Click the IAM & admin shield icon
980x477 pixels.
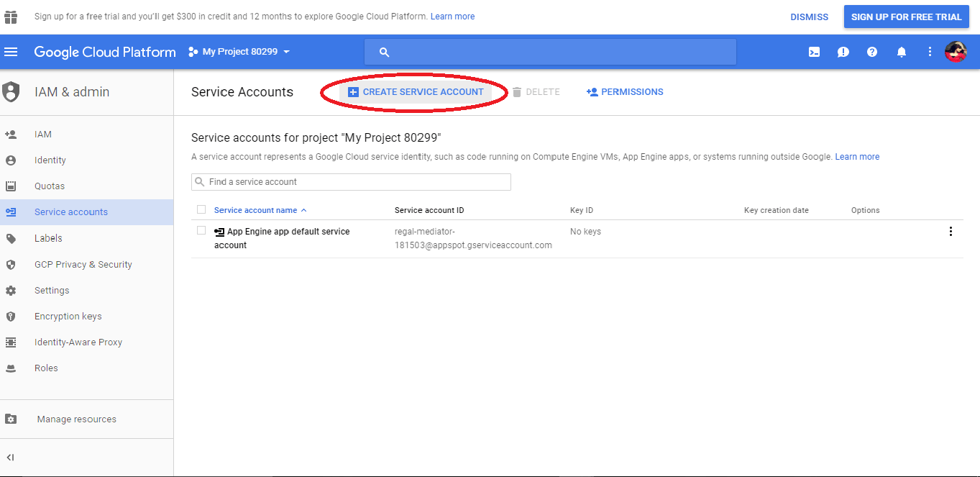coord(11,92)
